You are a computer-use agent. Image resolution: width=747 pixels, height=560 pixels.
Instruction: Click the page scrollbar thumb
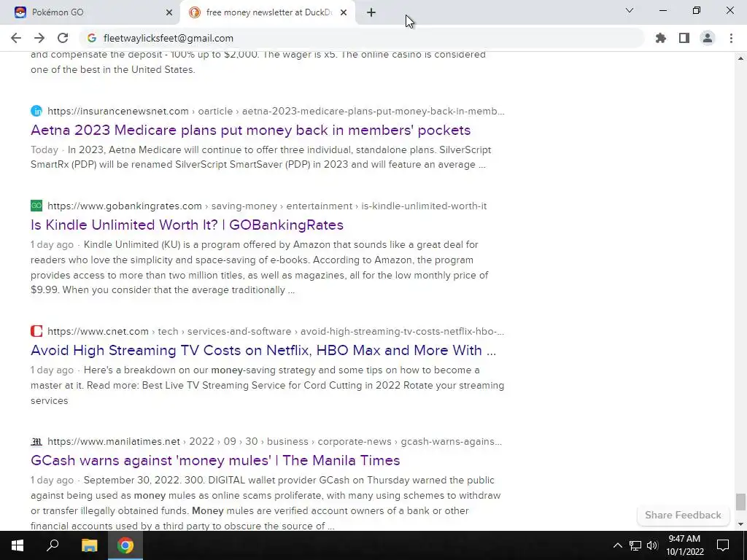click(740, 502)
